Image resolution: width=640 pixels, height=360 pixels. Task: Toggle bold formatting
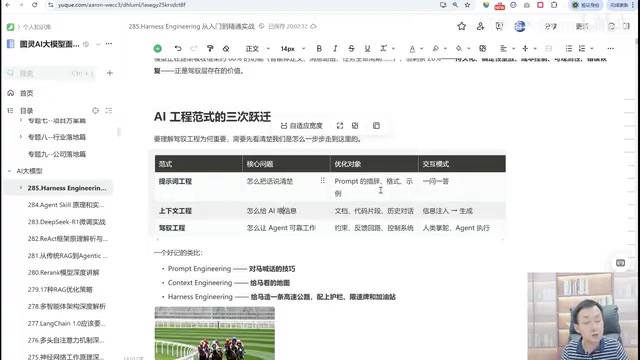click(319, 48)
